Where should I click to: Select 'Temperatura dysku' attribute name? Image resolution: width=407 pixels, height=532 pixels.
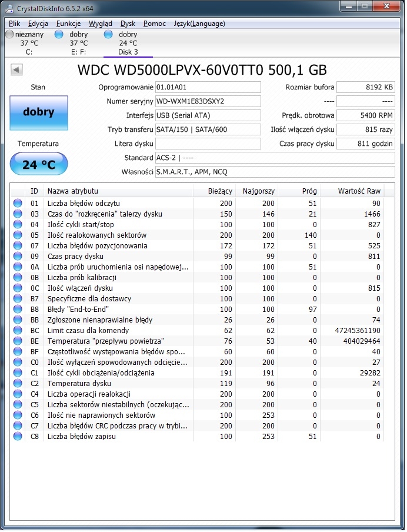(x=79, y=383)
